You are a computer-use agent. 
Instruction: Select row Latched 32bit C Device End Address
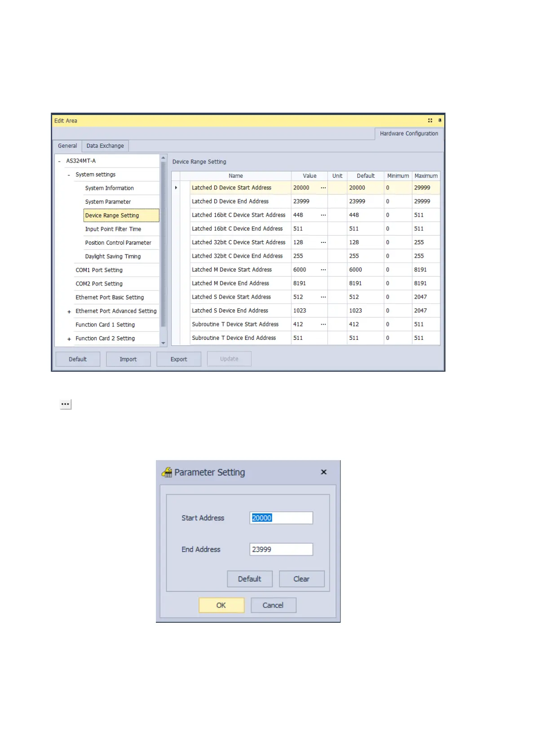306,256
